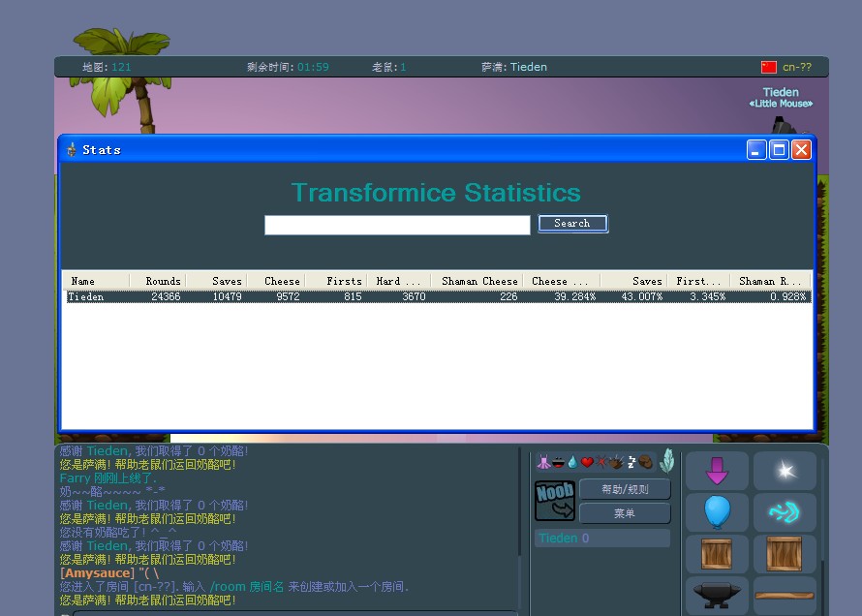This screenshot has width=862, height=616.
Task: Click the 01:59 remaining time display
Action: (313, 67)
